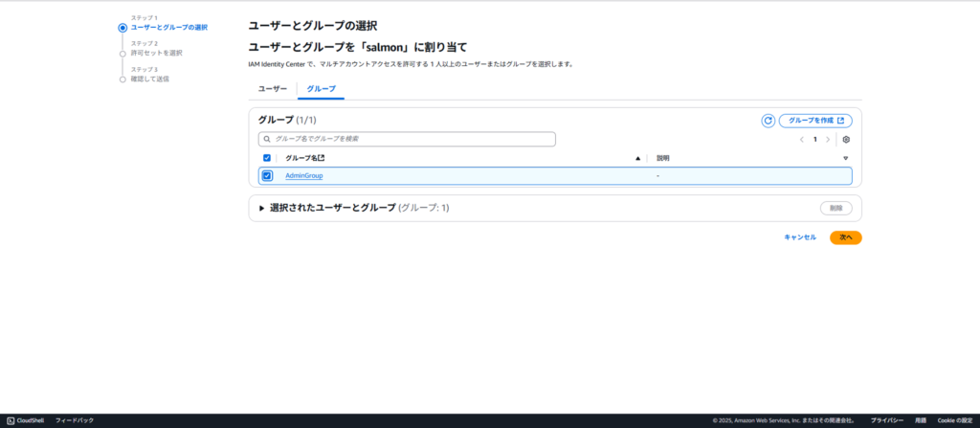Click the キャンセル link

point(800,237)
